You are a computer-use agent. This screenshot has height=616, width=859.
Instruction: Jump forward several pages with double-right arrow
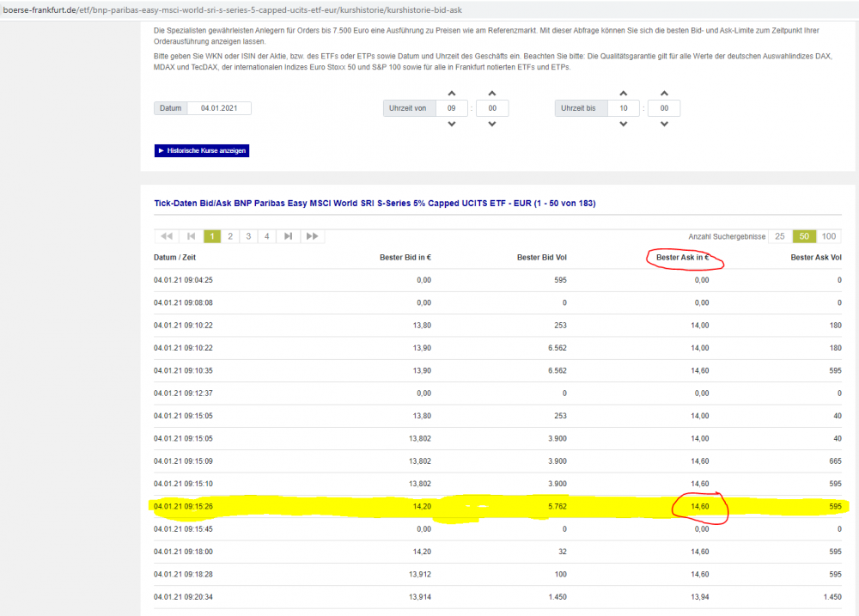[313, 236]
